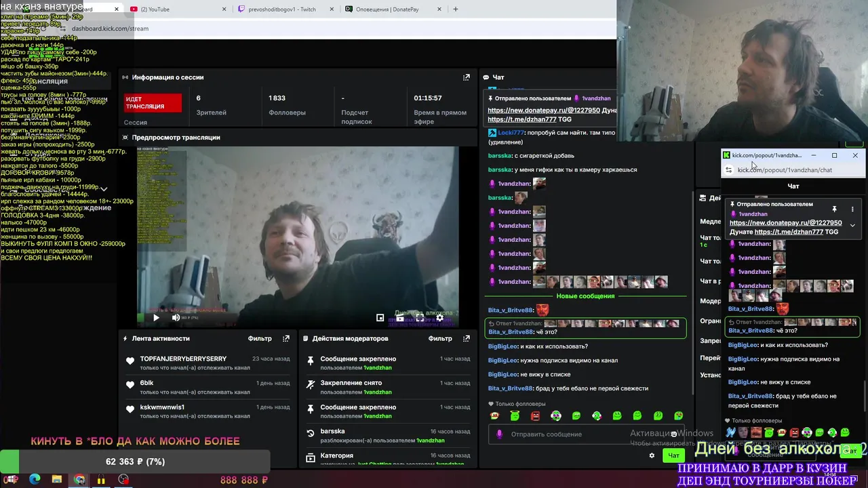Open stream preview settings gear
The height and width of the screenshot is (488, 868).
(x=439, y=317)
